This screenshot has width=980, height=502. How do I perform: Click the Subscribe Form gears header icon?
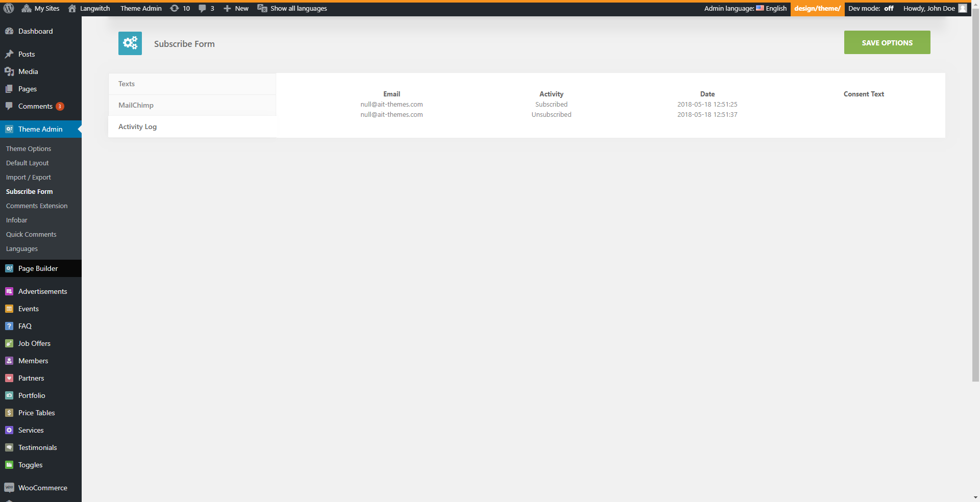tap(130, 43)
